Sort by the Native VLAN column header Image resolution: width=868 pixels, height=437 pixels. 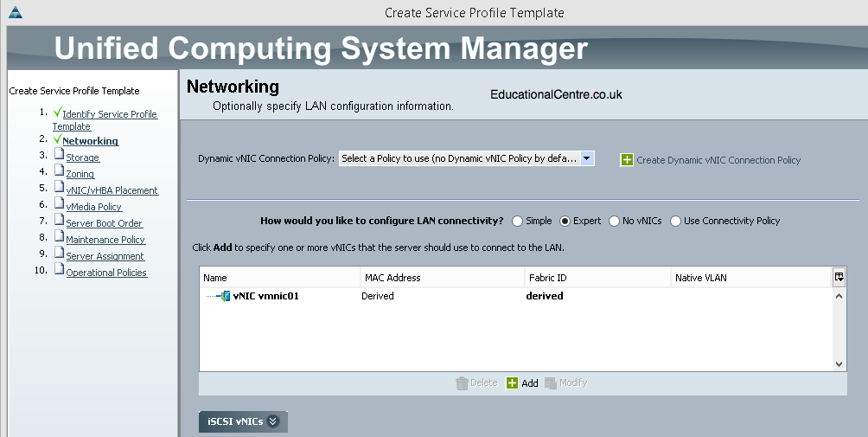(x=752, y=278)
